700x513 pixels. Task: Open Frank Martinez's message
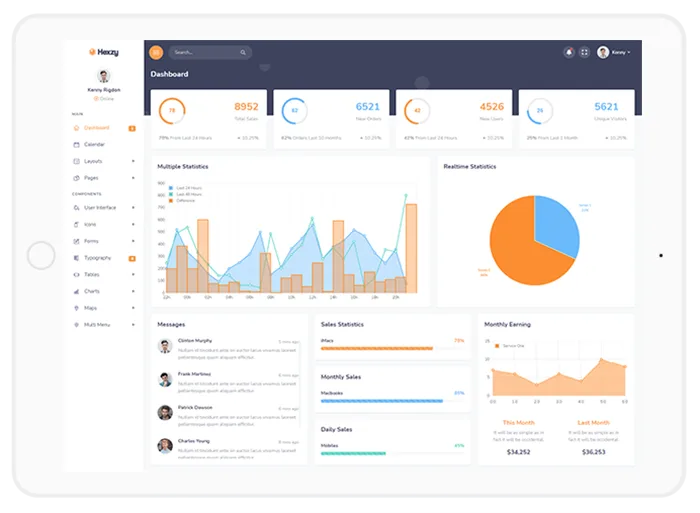click(228, 383)
